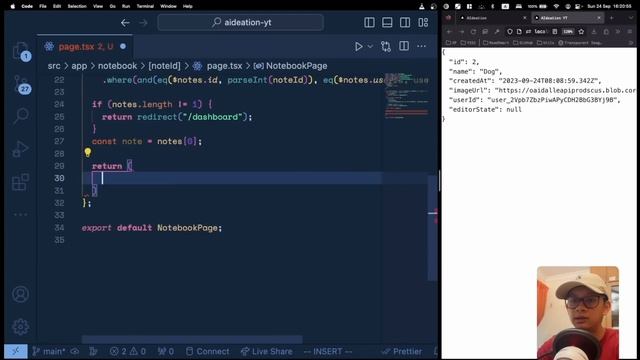640x360 pixels.
Task: Open errors and warnings indicator '2 0'
Action: (x=128, y=351)
